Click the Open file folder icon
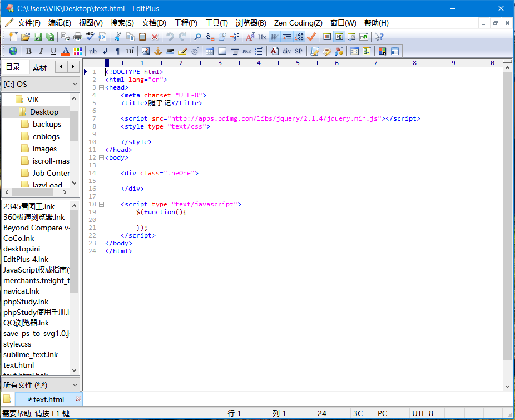The image size is (515, 420). pyautogui.click(x=26, y=37)
